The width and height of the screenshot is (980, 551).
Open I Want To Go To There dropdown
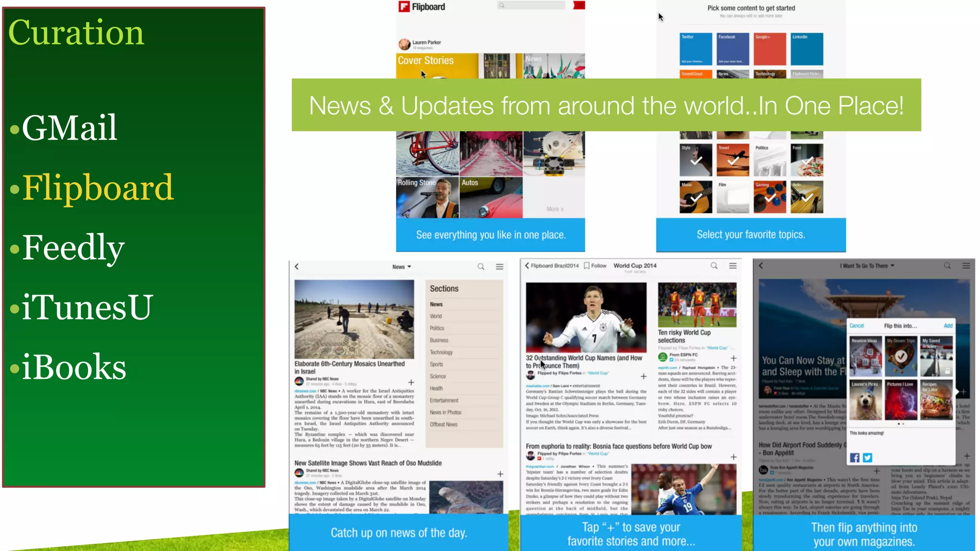[x=867, y=265]
